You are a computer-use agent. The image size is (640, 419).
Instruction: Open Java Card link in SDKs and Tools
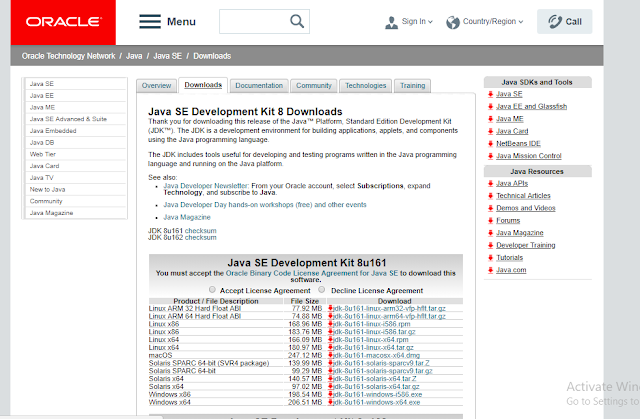click(512, 131)
